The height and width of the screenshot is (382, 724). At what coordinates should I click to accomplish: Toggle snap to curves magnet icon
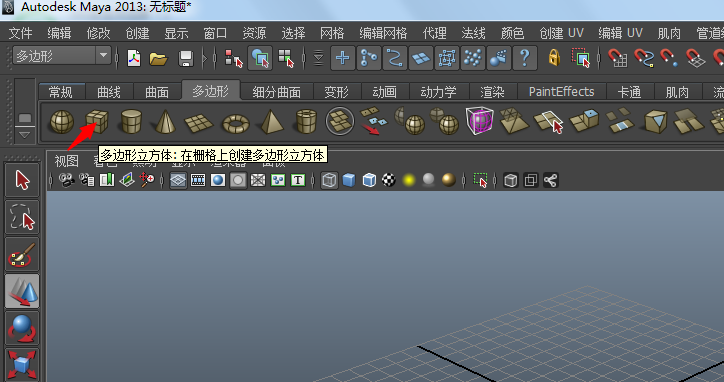[x=643, y=58]
